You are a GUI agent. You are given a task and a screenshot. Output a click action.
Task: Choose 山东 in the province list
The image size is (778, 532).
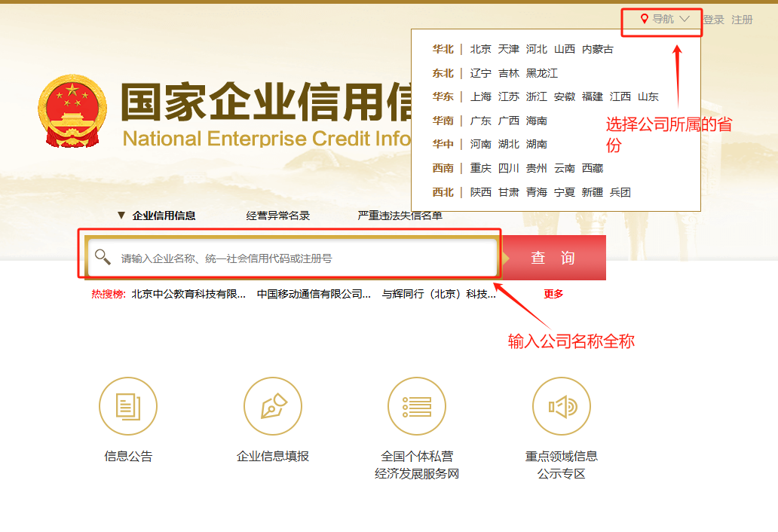pyautogui.click(x=648, y=96)
